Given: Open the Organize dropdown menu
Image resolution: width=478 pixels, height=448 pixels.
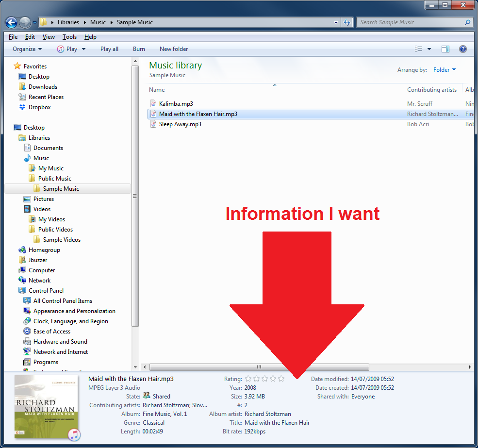Looking at the screenshot, I should click(27, 49).
